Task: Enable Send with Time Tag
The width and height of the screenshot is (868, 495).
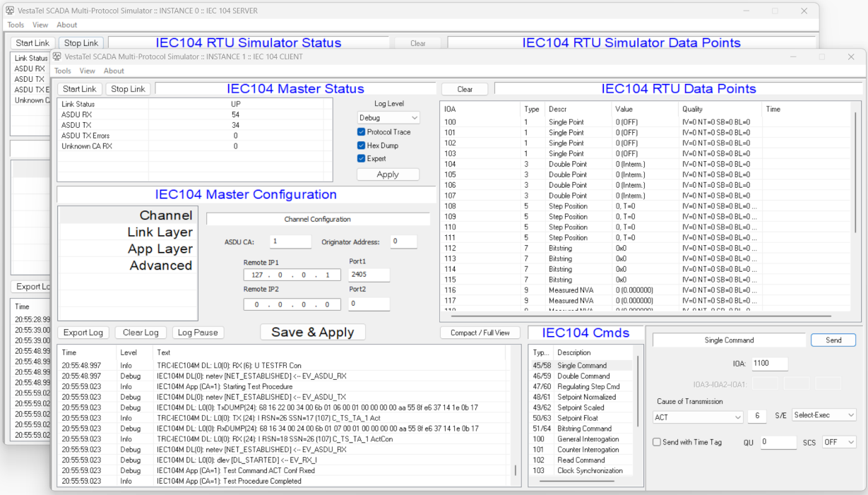Action: pyautogui.click(x=657, y=442)
